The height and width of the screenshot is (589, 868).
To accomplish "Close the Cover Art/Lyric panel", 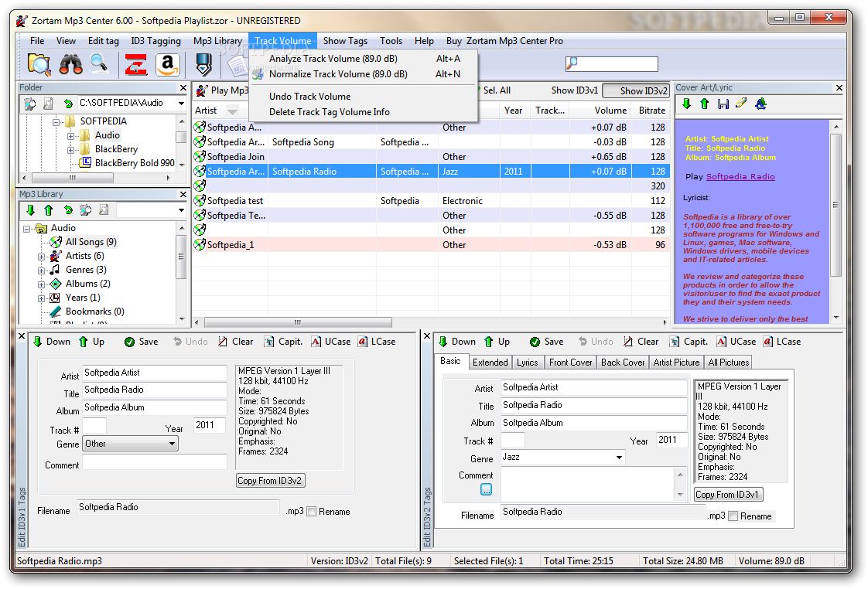I will (x=839, y=87).
